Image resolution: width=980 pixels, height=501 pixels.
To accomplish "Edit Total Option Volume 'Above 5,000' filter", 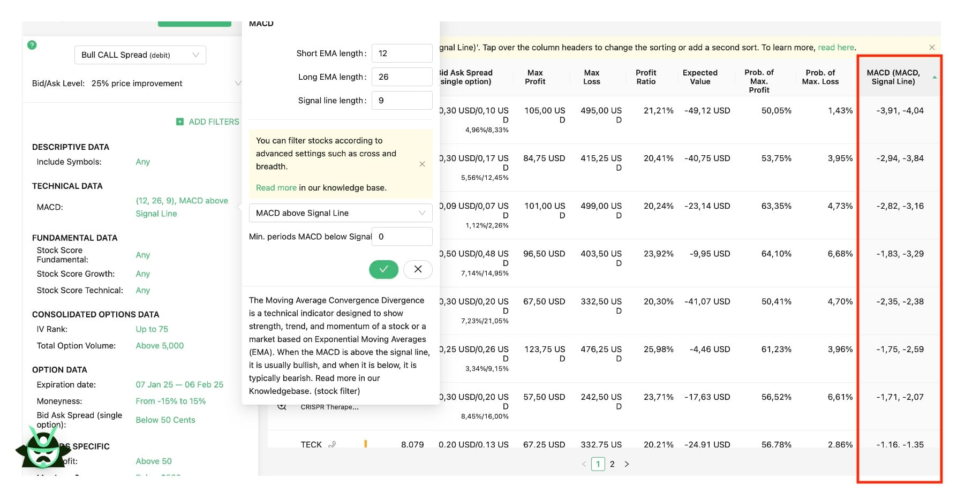I will 160,346.
